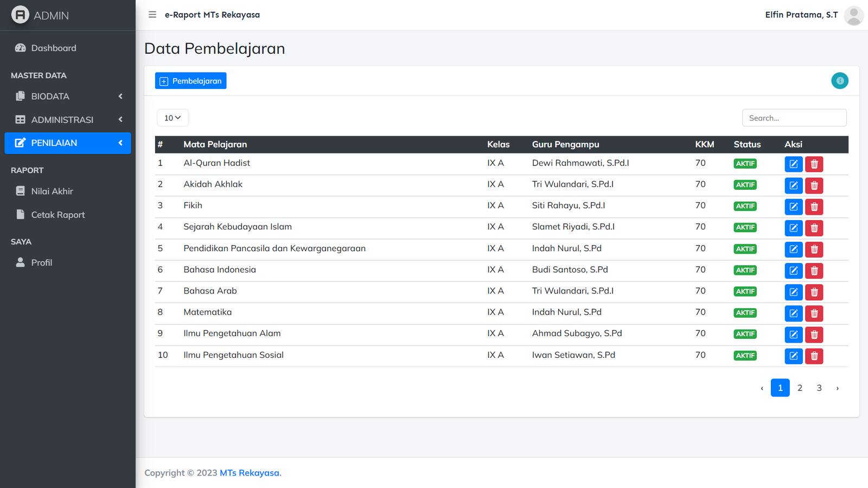This screenshot has width=868, height=488.
Task: Open the rows-per-page dropdown showing 10
Action: click(173, 118)
